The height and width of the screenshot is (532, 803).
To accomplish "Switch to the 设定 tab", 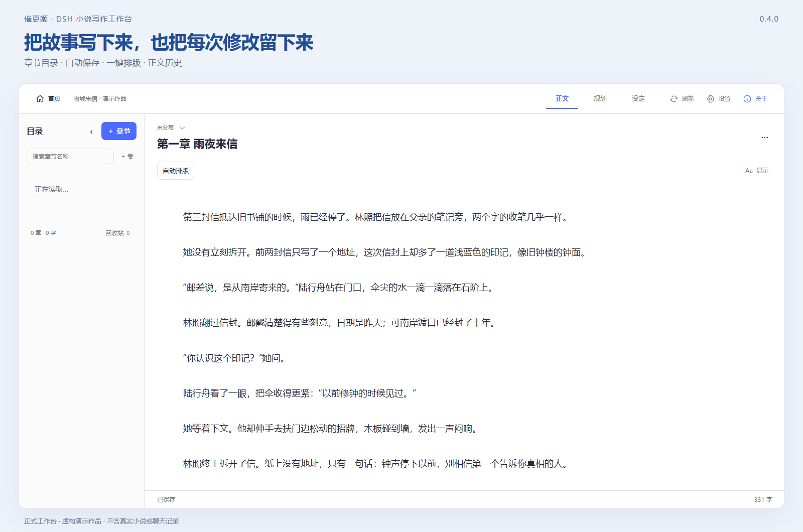I will [x=638, y=99].
